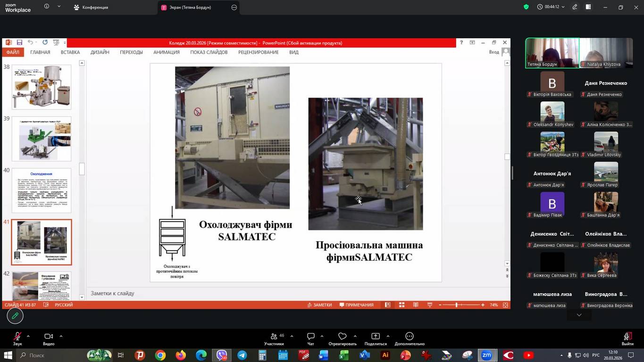Click the annotation pencil button

tap(15, 316)
